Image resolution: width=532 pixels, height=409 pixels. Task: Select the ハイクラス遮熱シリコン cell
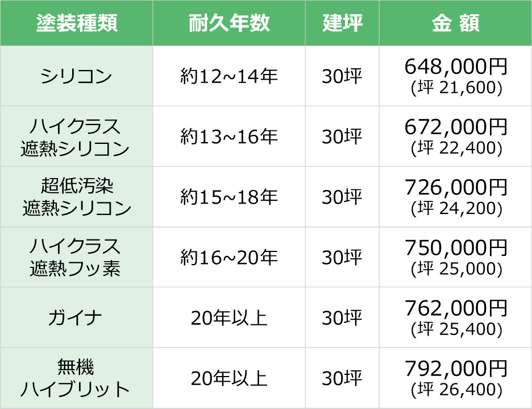coord(77,137)
